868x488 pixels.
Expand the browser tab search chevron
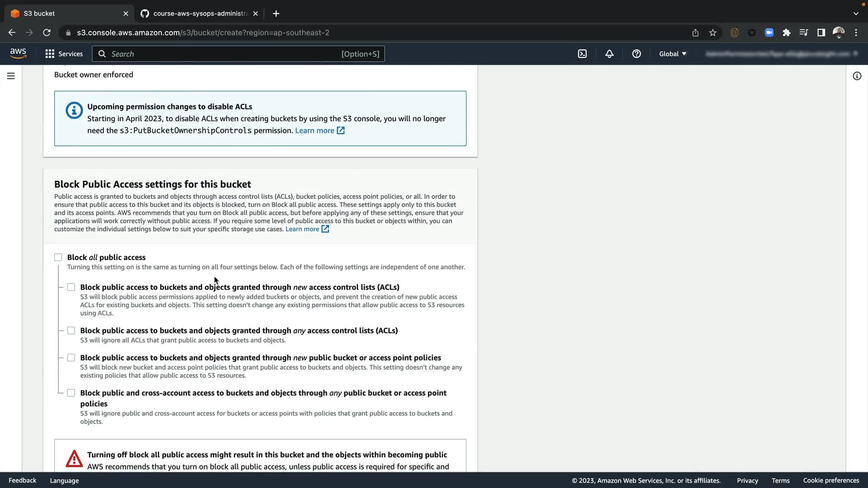click(x=856, y=14)
